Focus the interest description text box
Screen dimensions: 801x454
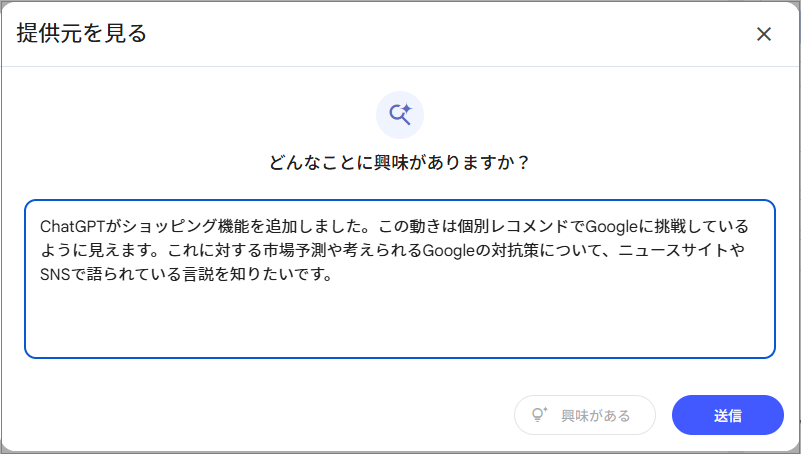coord(400,279)
